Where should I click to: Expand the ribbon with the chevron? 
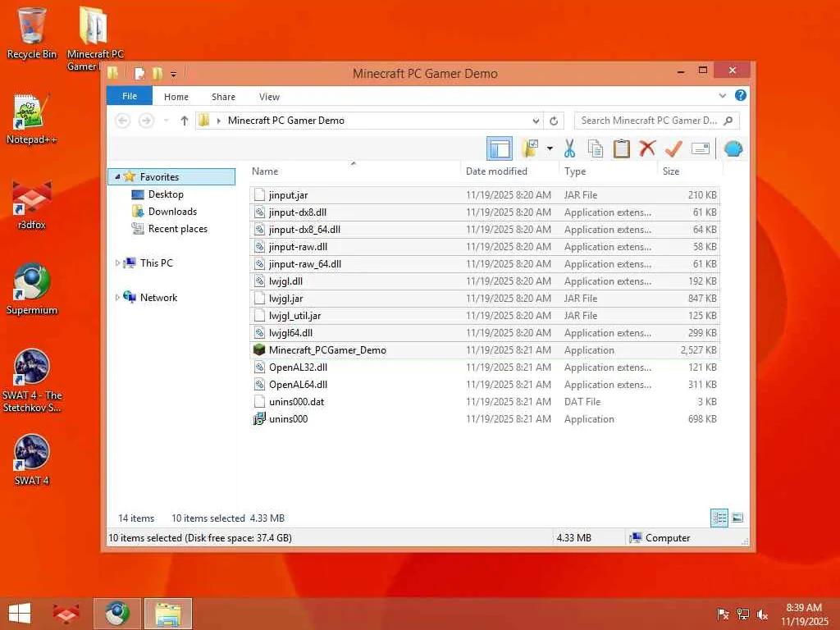(722, 96)
